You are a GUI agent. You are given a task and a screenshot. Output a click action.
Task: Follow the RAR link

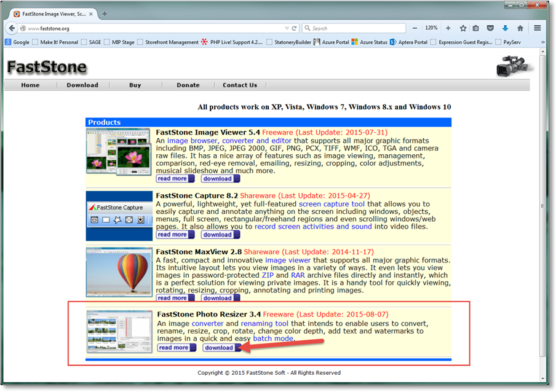298,275
